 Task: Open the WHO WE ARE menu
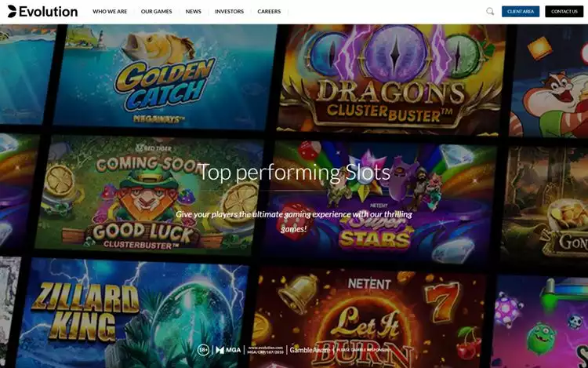[110, 12]
